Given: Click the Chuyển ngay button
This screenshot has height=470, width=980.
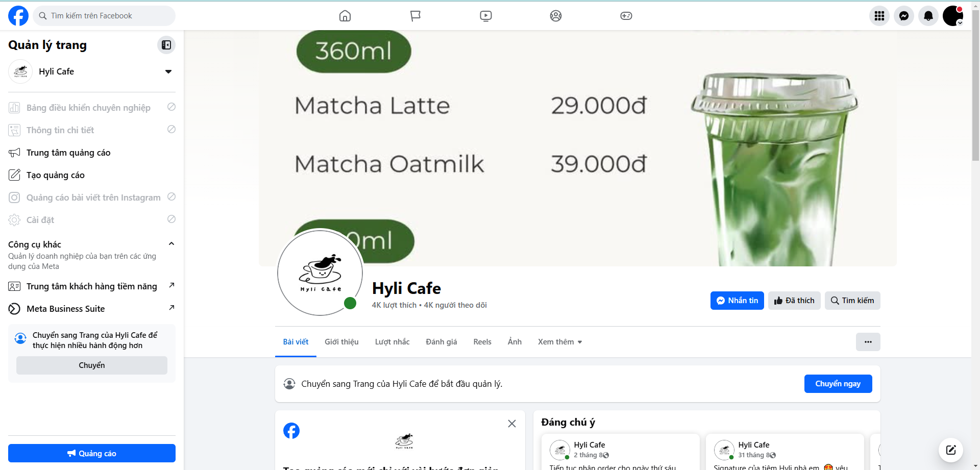Looking at the screenshot, I should click(838, 384).
